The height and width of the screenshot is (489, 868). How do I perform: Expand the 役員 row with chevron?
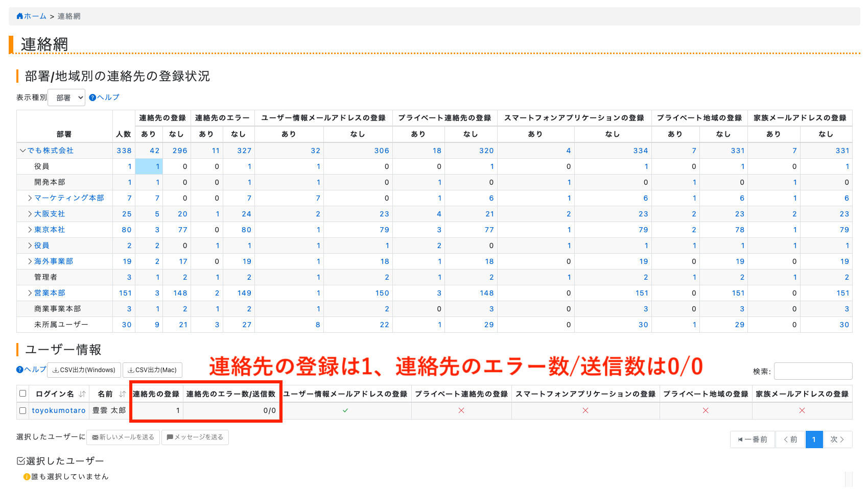pos(30,246)
